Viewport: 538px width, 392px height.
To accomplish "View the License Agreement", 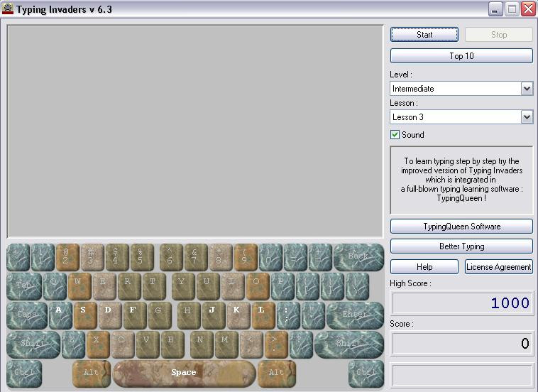I will coord(498,267).
